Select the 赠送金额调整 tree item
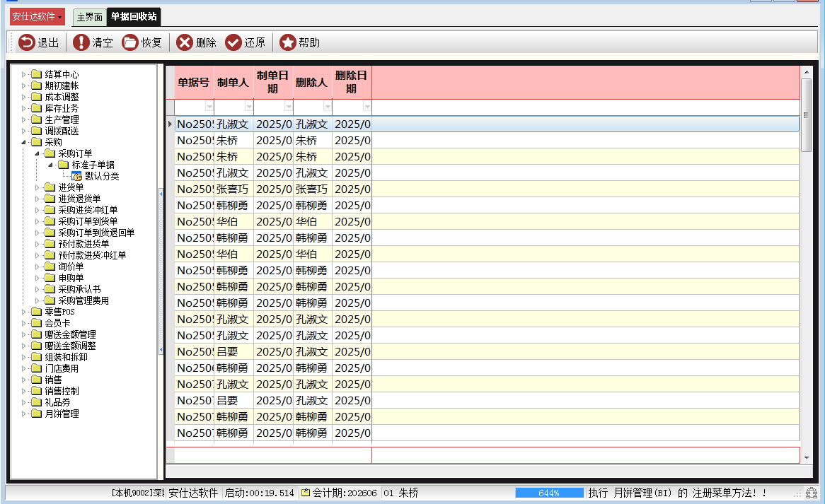Screen dimensions: 825x504 click(70, 346)
